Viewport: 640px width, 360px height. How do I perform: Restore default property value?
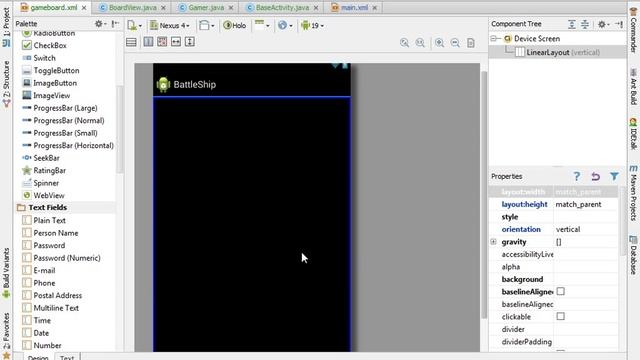point(596,176)
